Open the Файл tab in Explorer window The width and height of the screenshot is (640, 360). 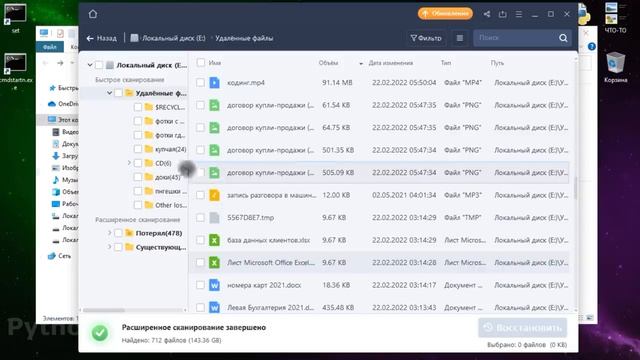(x=50, y=47)
